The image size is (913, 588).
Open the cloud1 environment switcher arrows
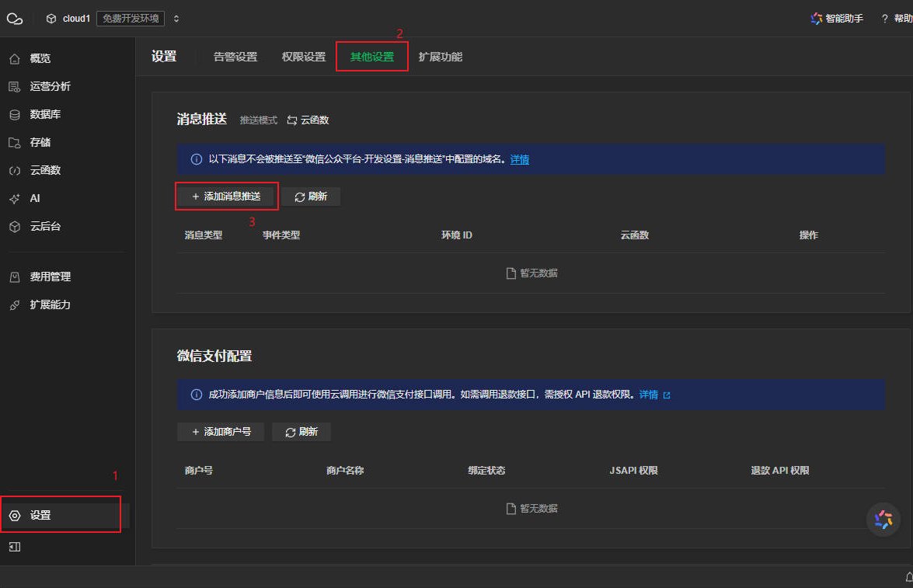point(176,19)
